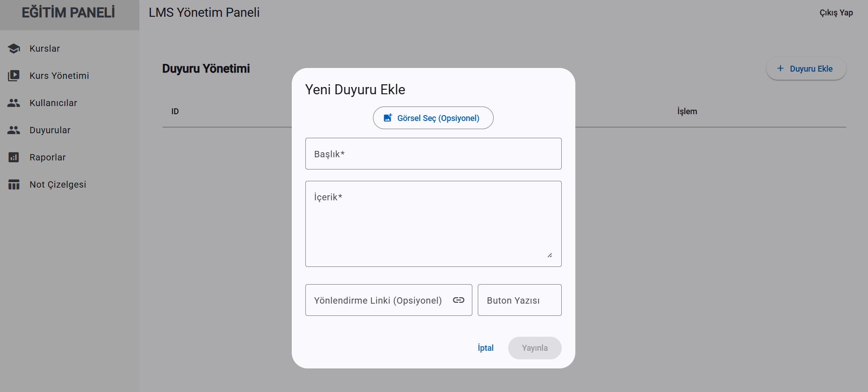Click inside the İçerik textarea

tap(433, 224)
